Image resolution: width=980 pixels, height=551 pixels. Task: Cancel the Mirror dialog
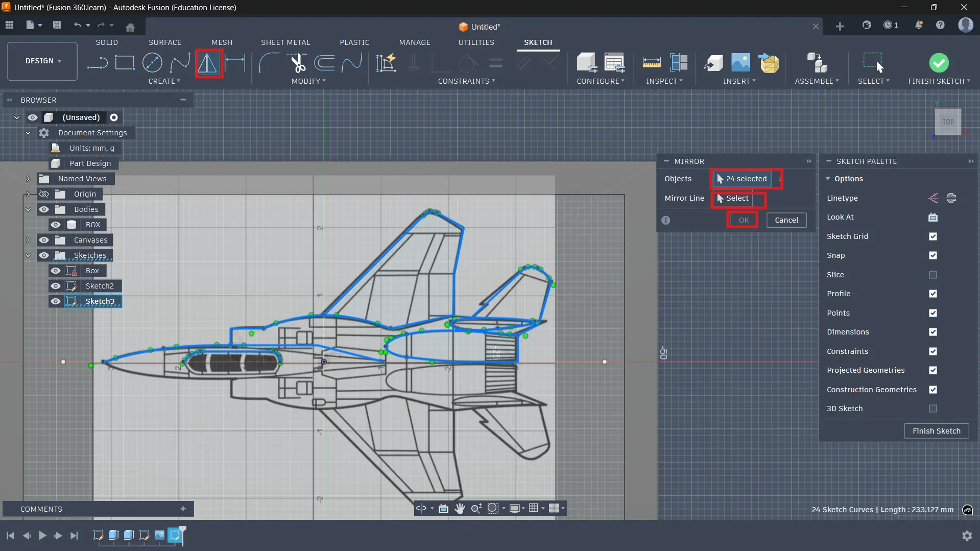[786, 220]
